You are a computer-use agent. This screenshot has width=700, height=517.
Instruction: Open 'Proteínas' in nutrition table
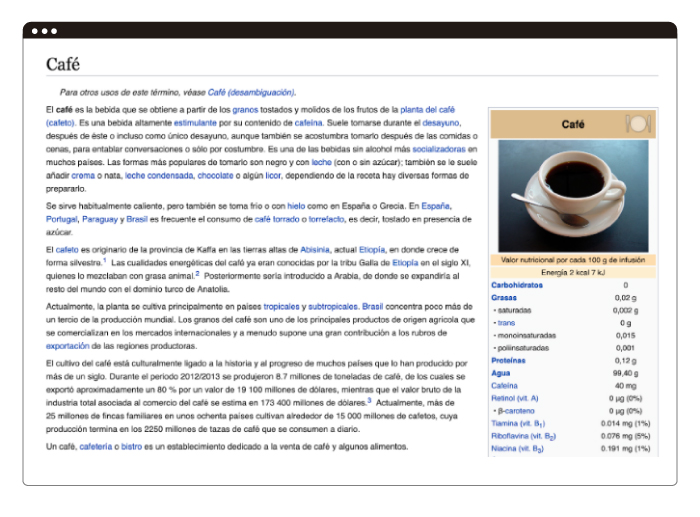tap(508, 360)
